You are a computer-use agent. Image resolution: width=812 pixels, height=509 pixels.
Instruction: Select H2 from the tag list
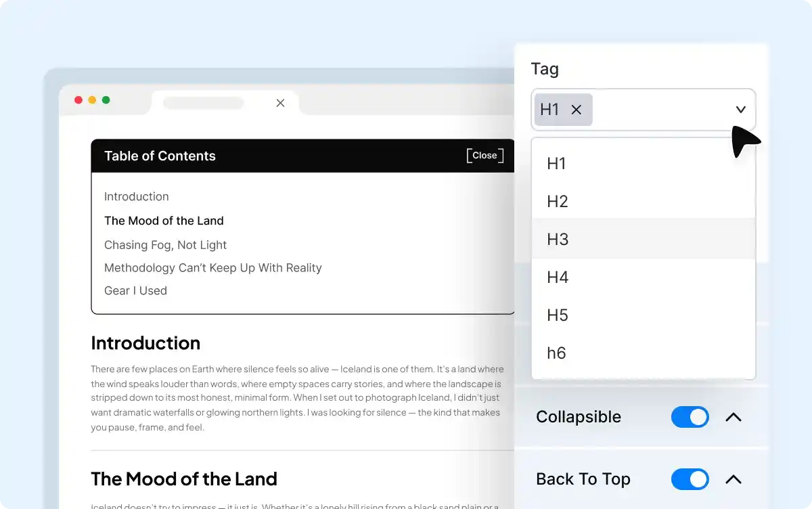pyautogui.click(x=558, y=201)
